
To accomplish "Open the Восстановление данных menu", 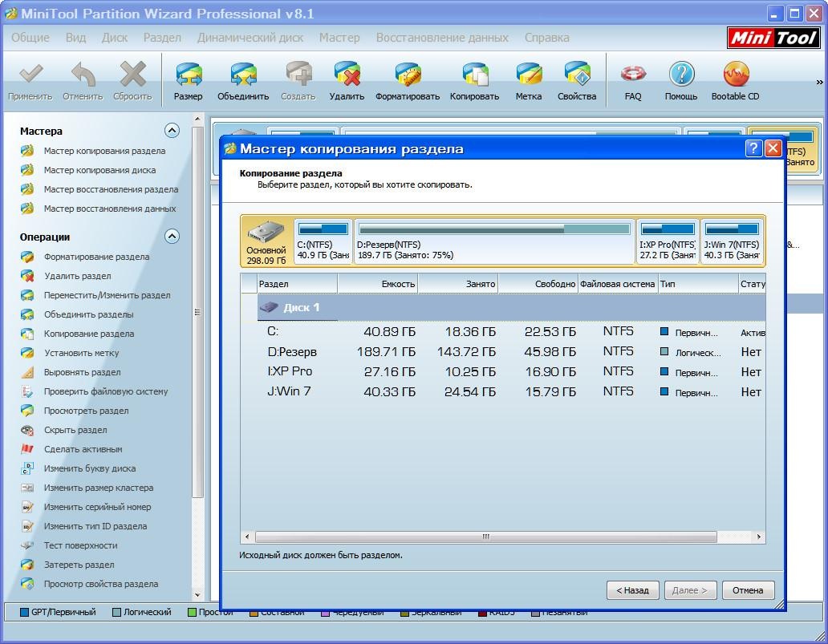I will click(x=442, y=38).
